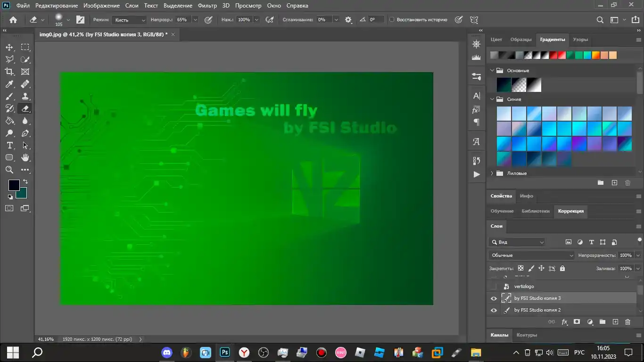644x362 pixels.
Task: Expand the 'Лиловые' gradient folder
Action: coord(492,173)
